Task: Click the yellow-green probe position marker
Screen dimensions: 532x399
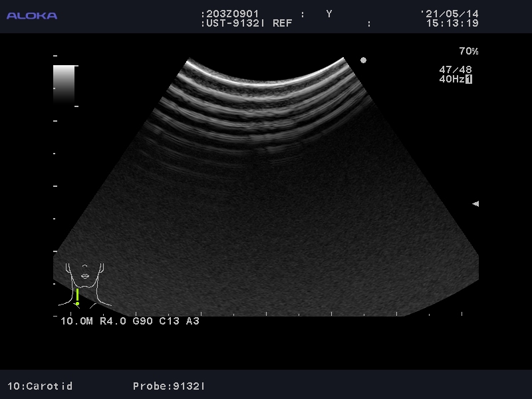Action: pyautogui.click(x=77, y=297)
